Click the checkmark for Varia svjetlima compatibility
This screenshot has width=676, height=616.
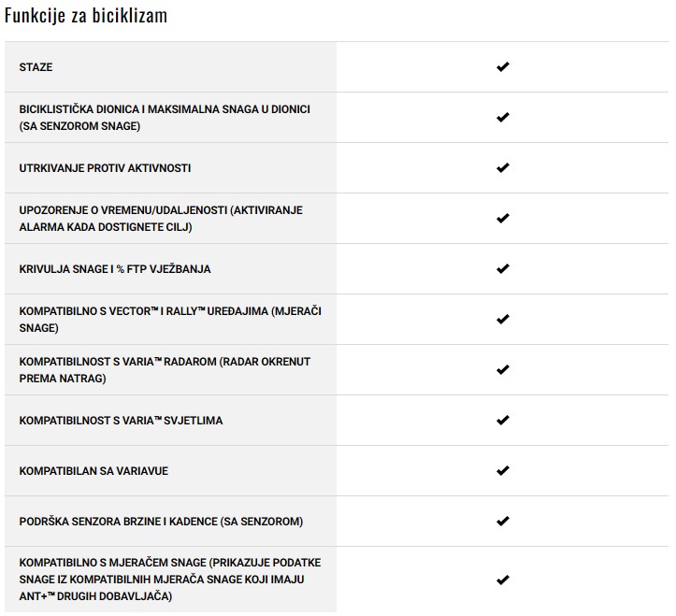coord(503,421)
